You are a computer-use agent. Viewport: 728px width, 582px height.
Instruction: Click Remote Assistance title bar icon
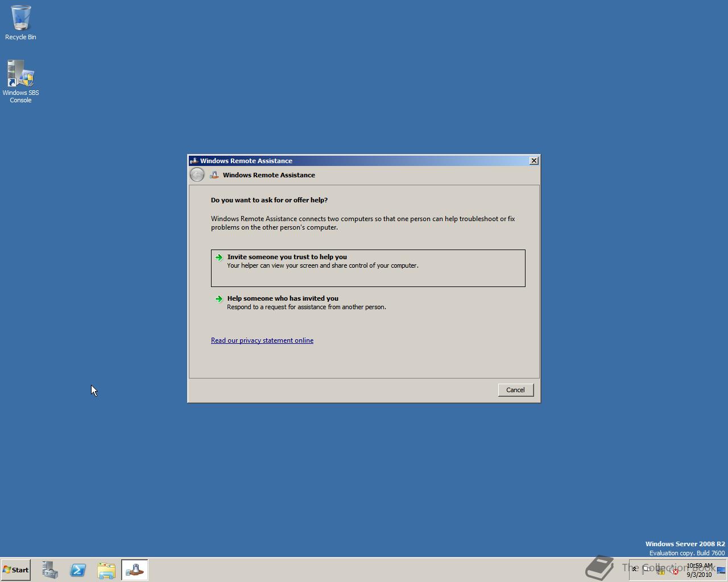point(194,161)
